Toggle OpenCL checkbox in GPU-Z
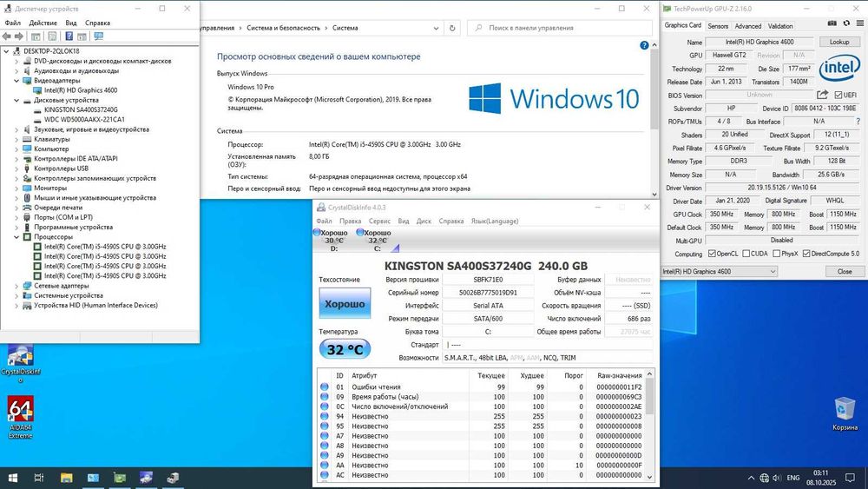The height and width of the screenshot is (489, 868). pos(712,254)
